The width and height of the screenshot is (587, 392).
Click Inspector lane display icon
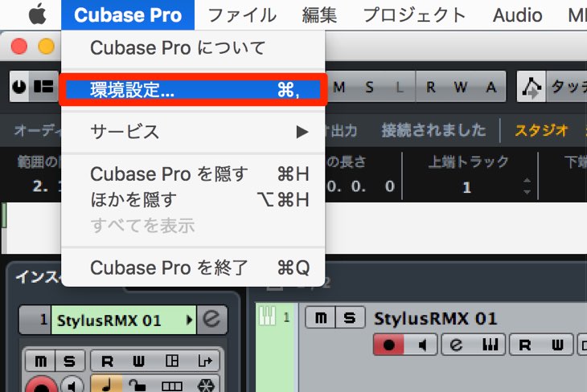(x=171, y=386)
